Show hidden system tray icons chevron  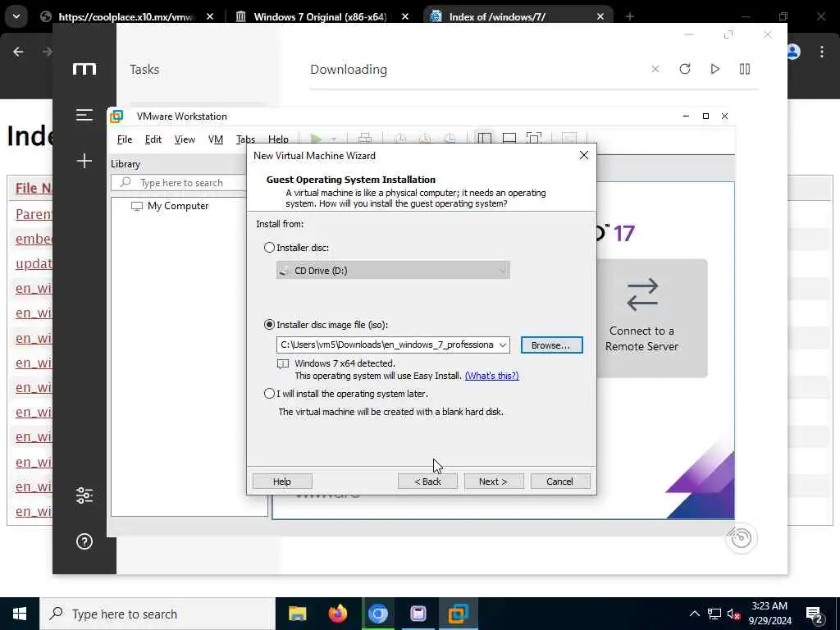click(694, 614)
